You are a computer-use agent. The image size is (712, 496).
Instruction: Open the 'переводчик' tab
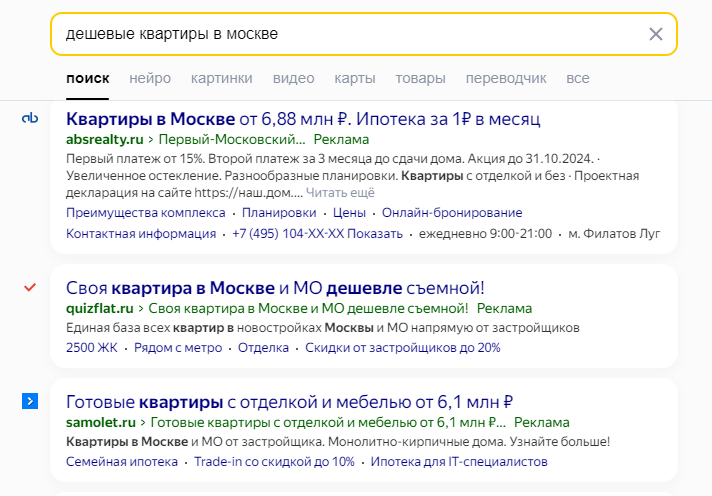click(x=506, y=78)
